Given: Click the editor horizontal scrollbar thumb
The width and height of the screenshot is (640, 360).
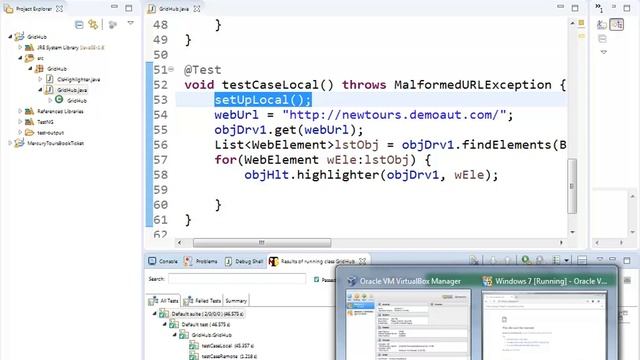Looking at the screenshot, I should (x=262, y=242).
